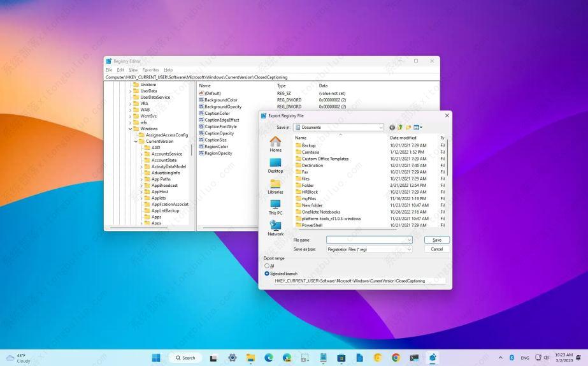The image size is (588, 366).
Task: Click the Cancel button in Export dialog
Action: point(437,249)
